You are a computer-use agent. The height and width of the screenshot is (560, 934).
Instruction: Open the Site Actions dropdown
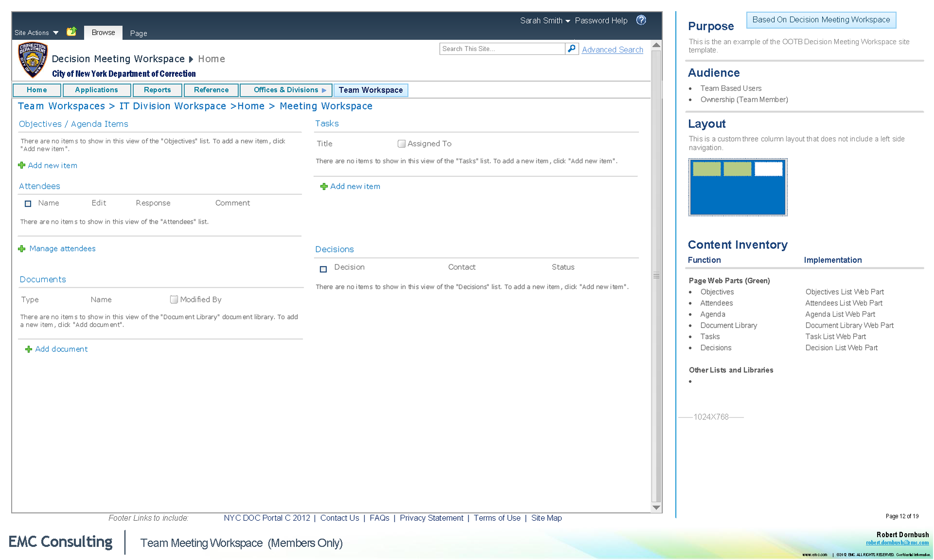(36, 33)
